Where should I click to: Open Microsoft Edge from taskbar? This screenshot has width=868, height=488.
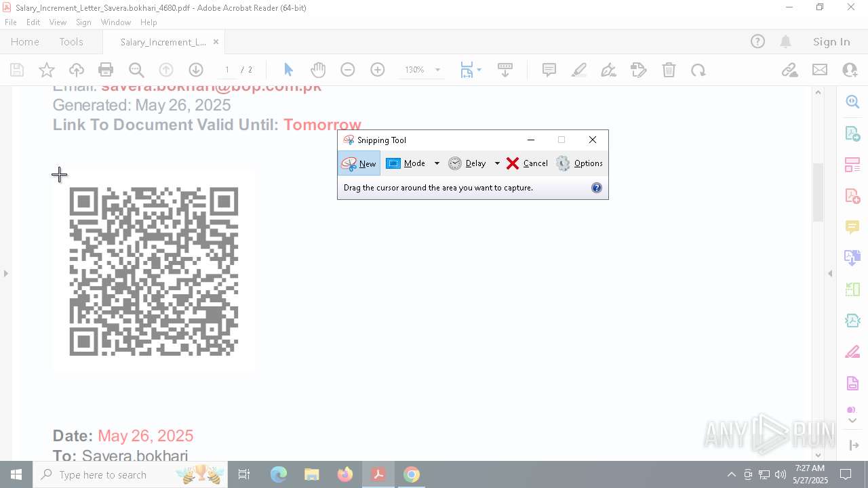pos(279,474)
